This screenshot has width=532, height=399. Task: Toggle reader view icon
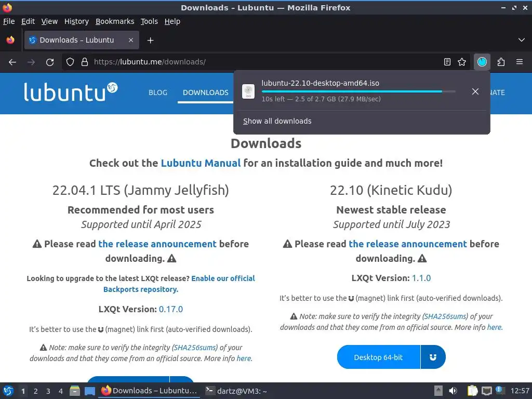pyautogui.click(x=447, y=62)
